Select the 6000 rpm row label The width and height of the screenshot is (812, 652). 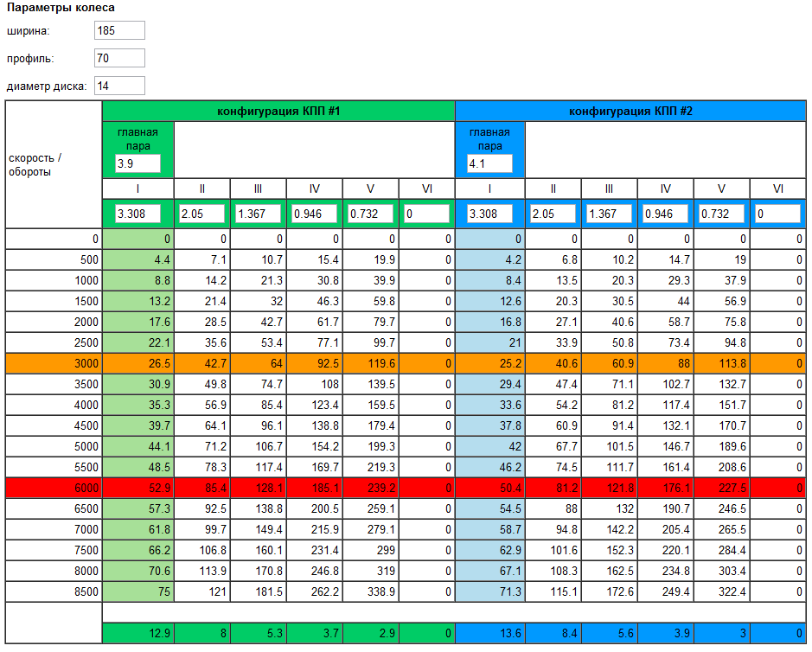pos(54,488)
